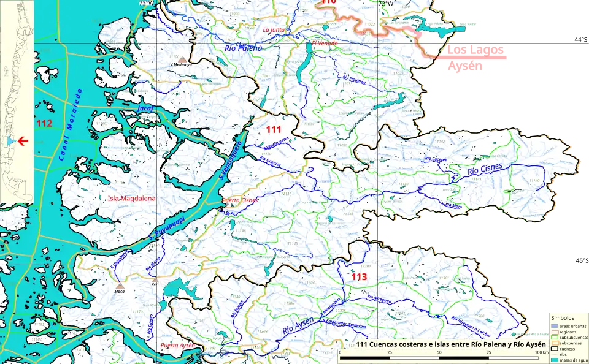Click the regiones legend symbol
The width and height of the screenshot is (589, 364).
pos(555,332)
